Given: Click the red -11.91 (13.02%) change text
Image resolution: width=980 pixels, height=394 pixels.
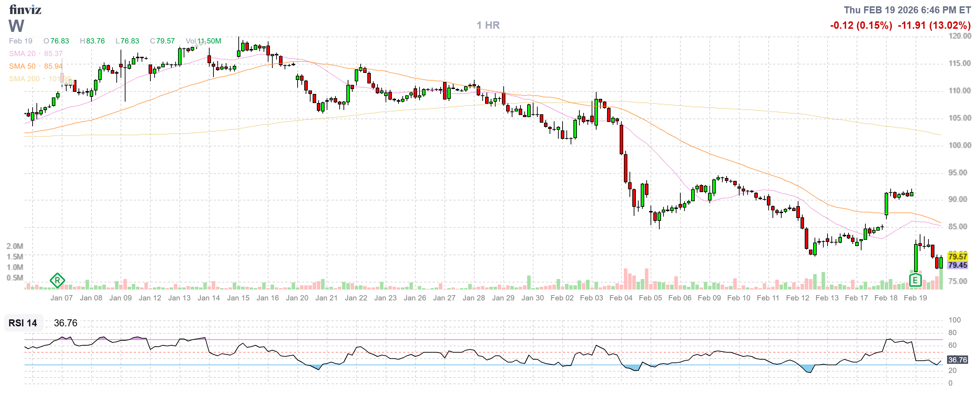Looking at the screenshot, I should [x=934, y=26].
